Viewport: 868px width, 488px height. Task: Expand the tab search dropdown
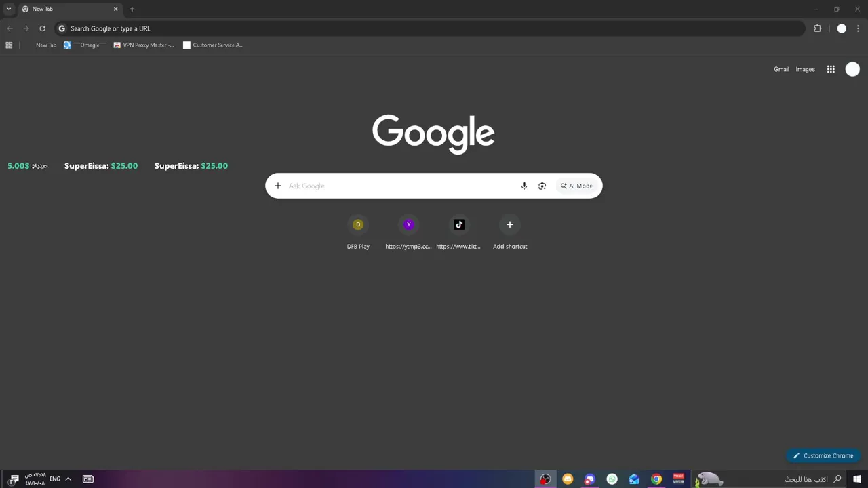[9, 9]
